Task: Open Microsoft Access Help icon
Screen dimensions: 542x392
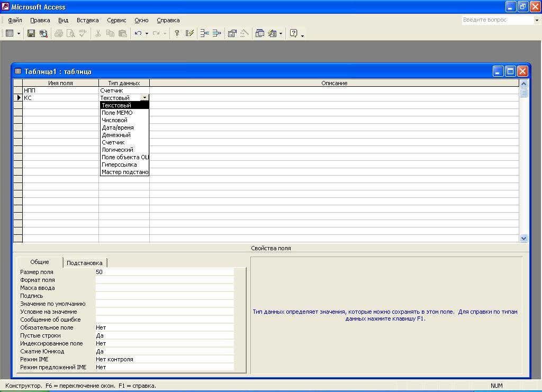Action: tap(293, 33)
